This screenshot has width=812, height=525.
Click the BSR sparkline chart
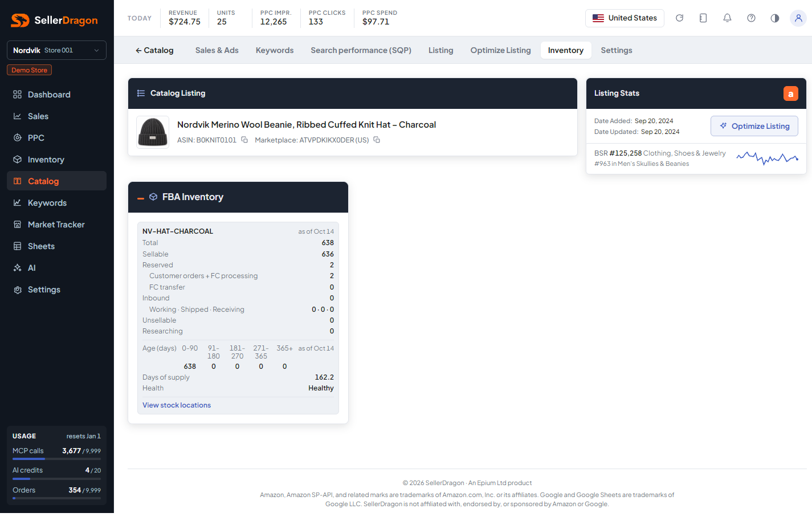pos(767,158)
